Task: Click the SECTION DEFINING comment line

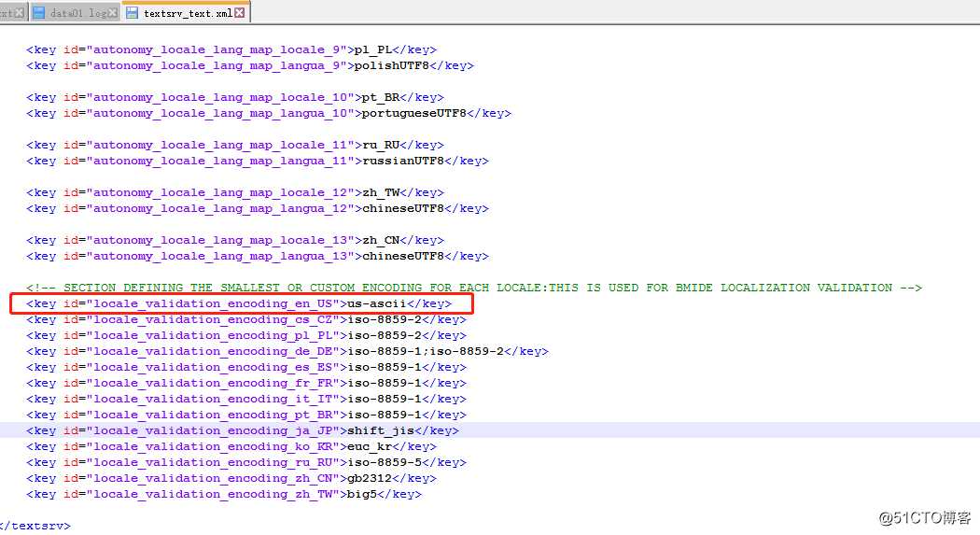Action: pos(474,288)
